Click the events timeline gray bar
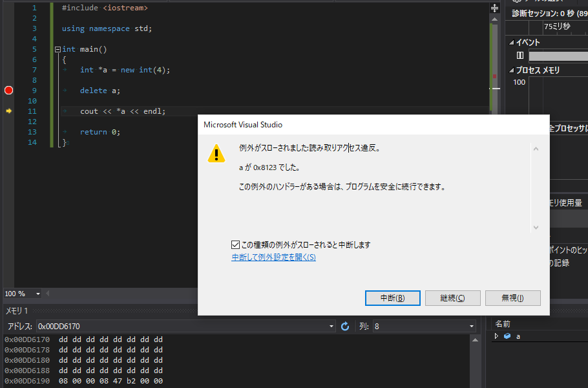This screenshot has height=388, width=588. pos(558,56)
